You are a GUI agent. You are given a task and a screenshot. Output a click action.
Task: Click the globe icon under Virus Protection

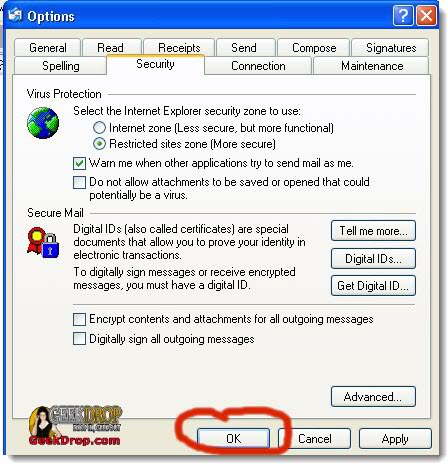pyautogui.click(x=43, y=123)
